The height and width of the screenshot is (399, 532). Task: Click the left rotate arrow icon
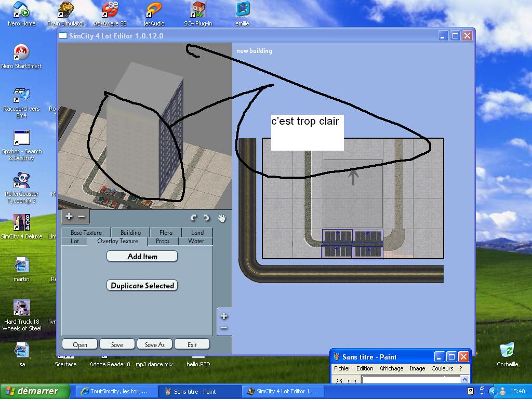pyautogui.click(x=194, y=218)
